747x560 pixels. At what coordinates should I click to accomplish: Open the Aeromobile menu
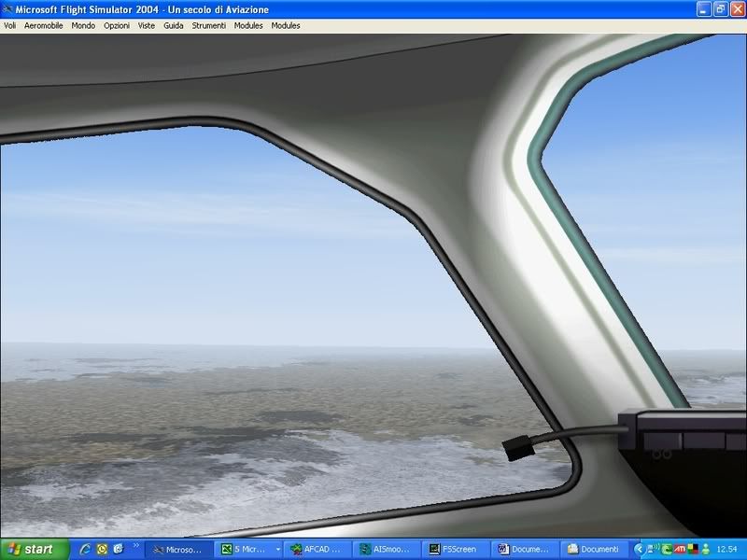(x=43, y=26)
